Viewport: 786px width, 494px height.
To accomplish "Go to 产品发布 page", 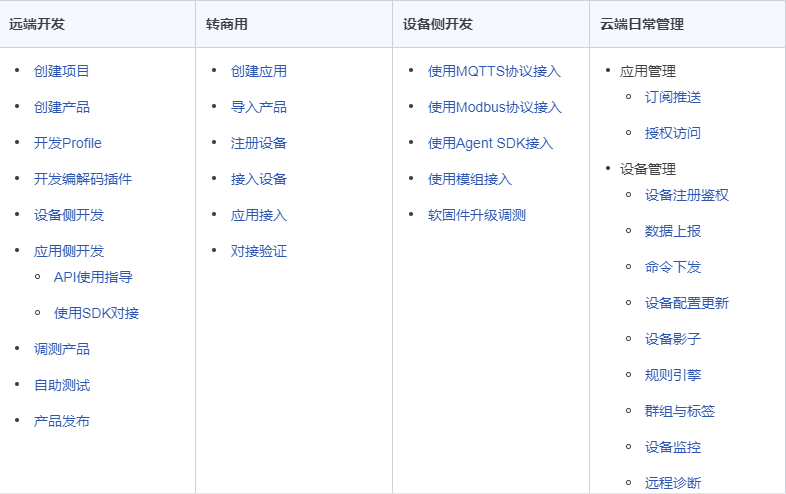I will (61, 421).
